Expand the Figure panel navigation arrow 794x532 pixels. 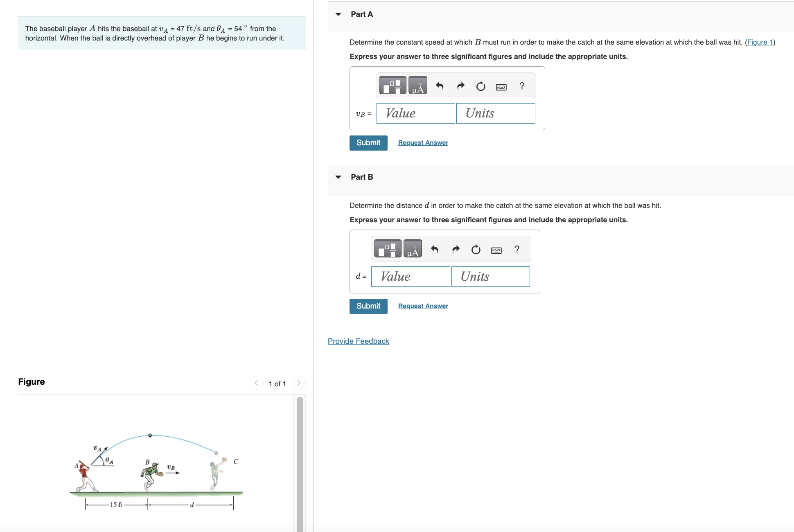click(x=299, y=383)
